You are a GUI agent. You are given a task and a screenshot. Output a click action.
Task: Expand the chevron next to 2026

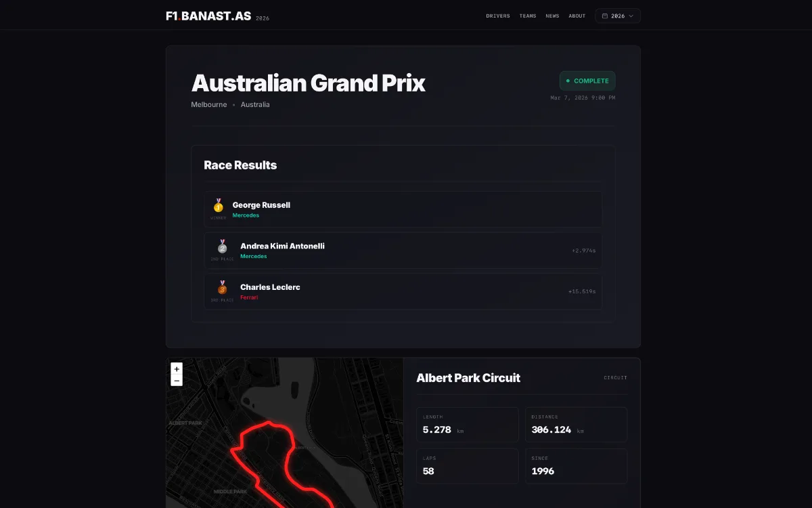tap(631, 16)
